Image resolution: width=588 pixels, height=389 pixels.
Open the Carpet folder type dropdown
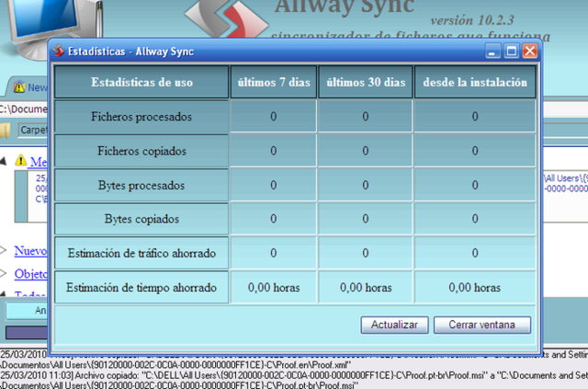(33, 131)
